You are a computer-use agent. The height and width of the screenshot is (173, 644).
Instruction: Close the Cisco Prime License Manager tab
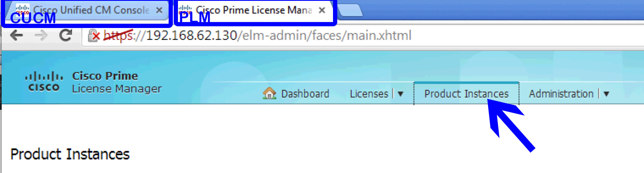pyautogui.click(x=322, y=10)
